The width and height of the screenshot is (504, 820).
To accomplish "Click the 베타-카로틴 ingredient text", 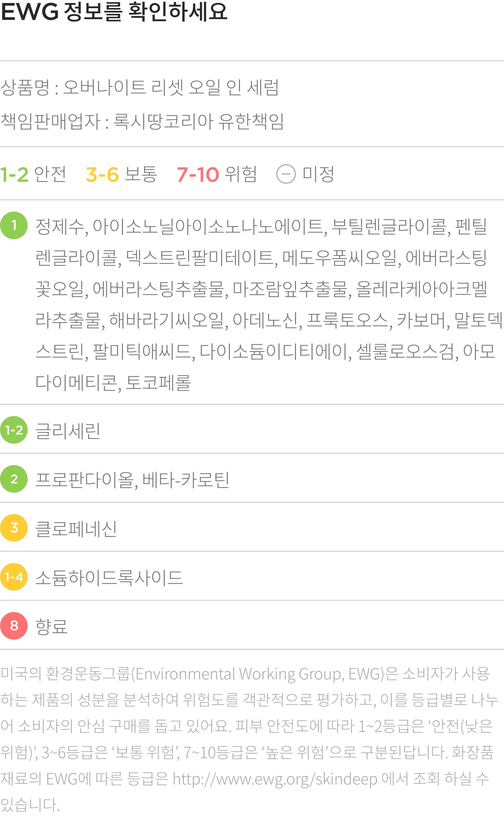I will point(186,480).
